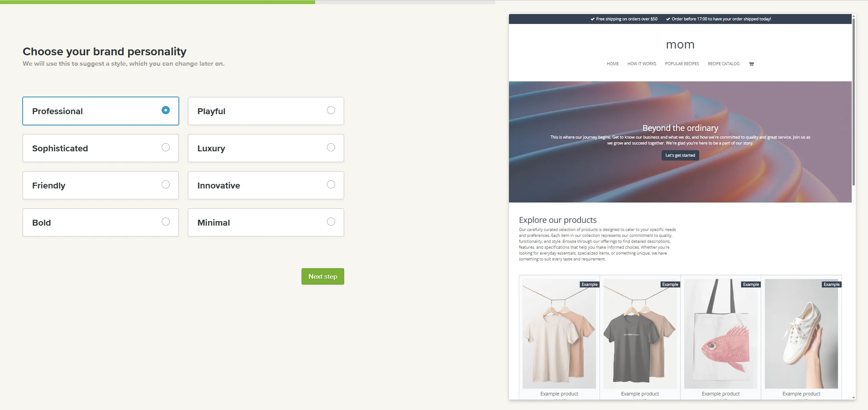Click the pink fish tote bag thumbnail
Viewport: 868px width, 410px height.
pos(720,334)
